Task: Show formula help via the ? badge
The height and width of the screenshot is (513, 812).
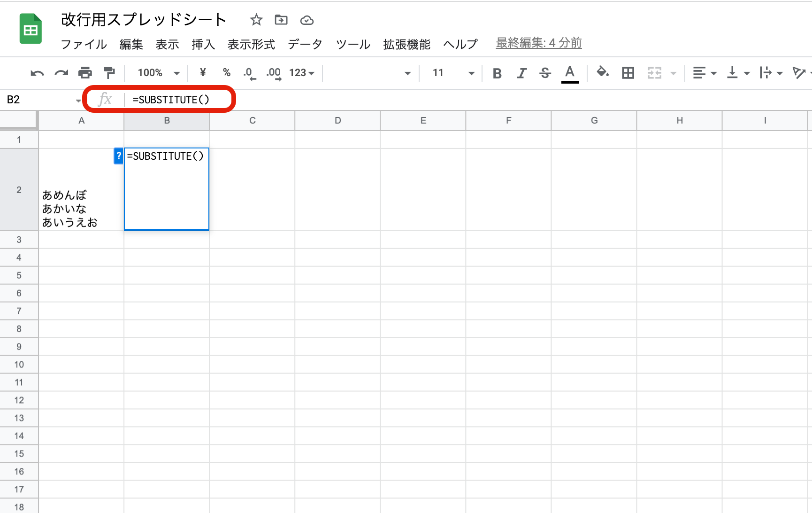Action: 119,156
